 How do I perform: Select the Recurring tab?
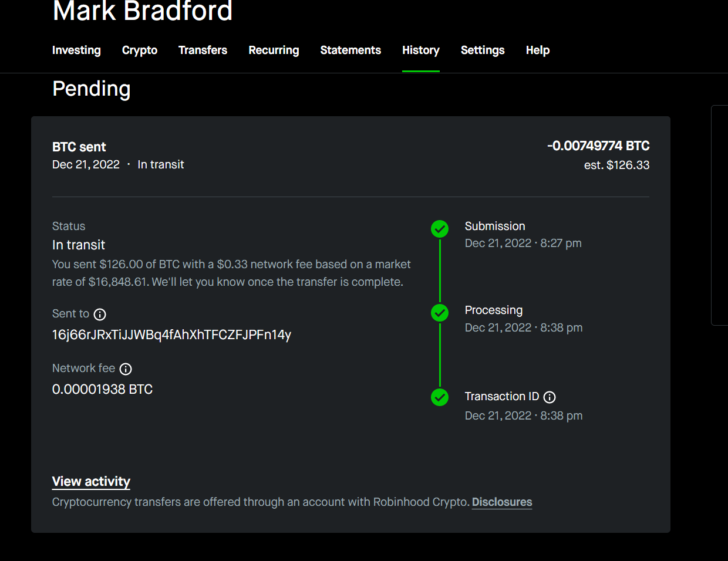pos(274,50)
